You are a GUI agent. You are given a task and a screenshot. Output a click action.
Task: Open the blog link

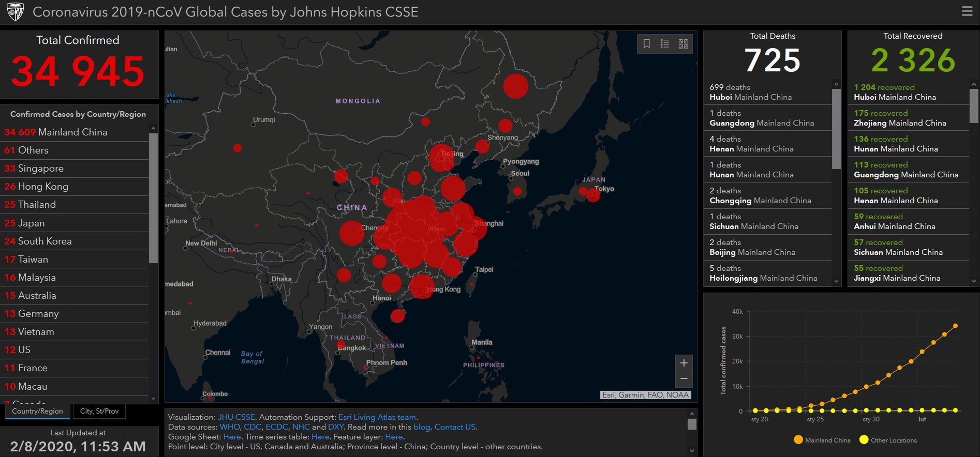(x=422, y=427)
